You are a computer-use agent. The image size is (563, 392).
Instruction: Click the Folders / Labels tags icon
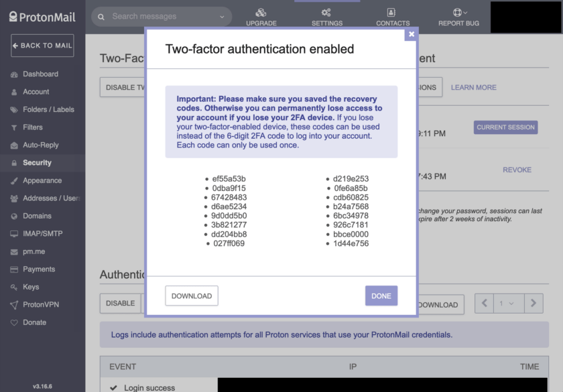point(14,110)
